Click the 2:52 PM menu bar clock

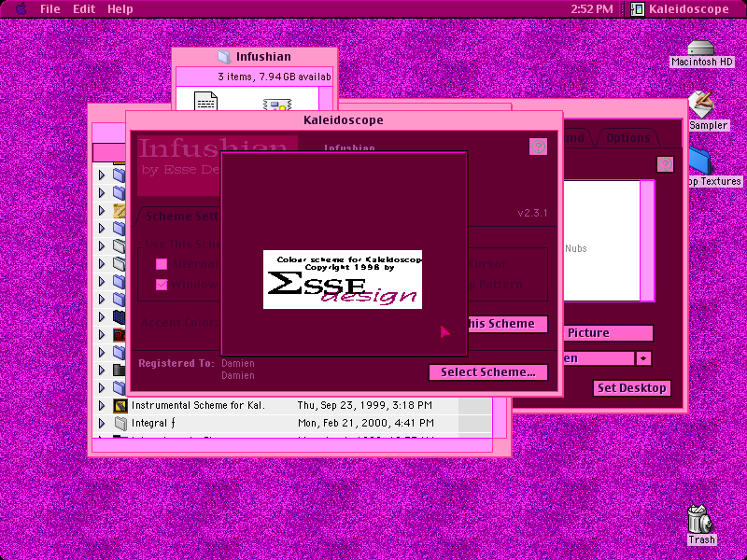click(x=592, y=9)
